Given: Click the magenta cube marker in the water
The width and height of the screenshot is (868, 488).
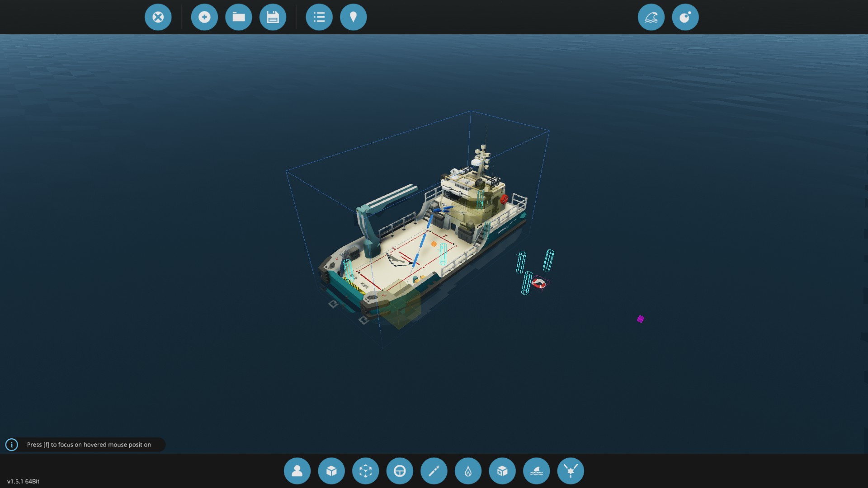Looking at the screenshot, I should tap(640, 319).
